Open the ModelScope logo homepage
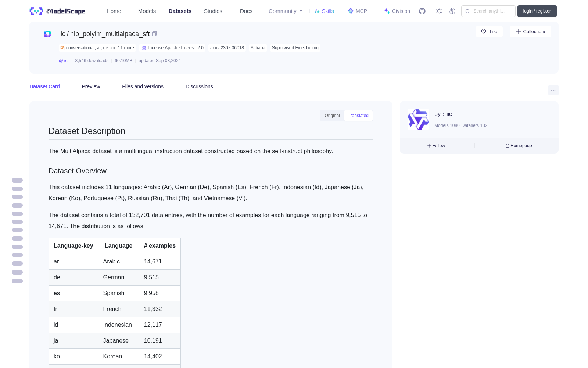 pos(58,11)
